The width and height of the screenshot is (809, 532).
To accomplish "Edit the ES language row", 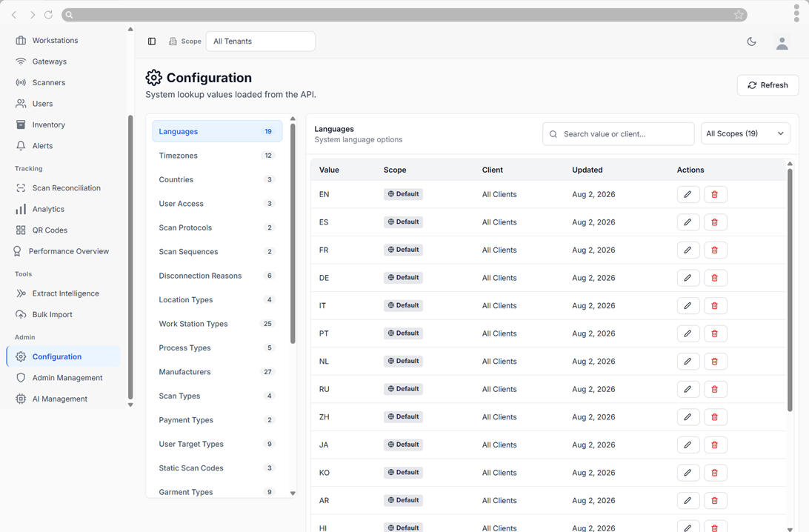I will click(x=688, y=222).
